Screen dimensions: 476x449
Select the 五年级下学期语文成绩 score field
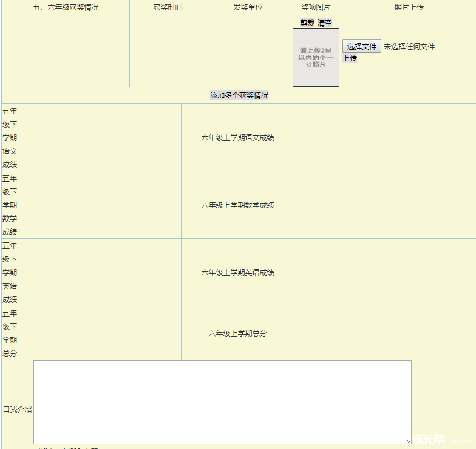100,138
